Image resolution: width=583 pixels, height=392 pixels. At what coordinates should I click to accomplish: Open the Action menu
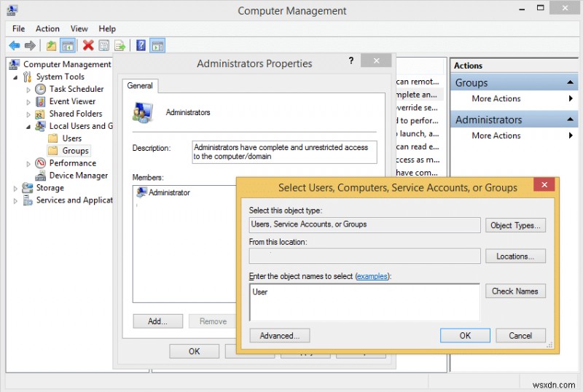click(x=47, y=28)
